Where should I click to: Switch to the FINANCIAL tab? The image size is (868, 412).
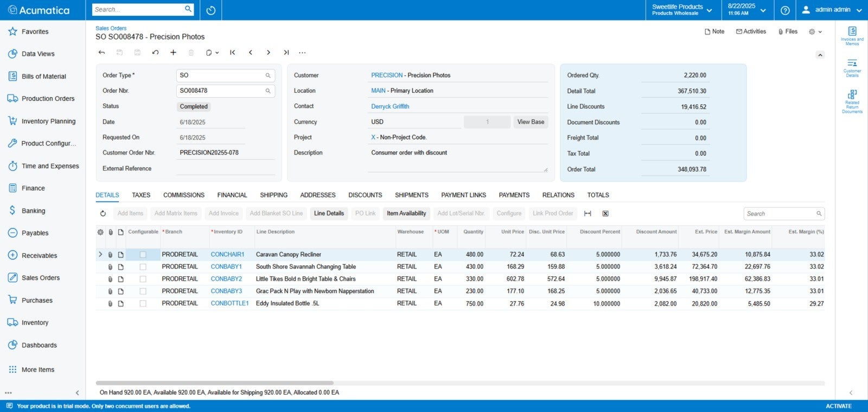coord(232,195)
